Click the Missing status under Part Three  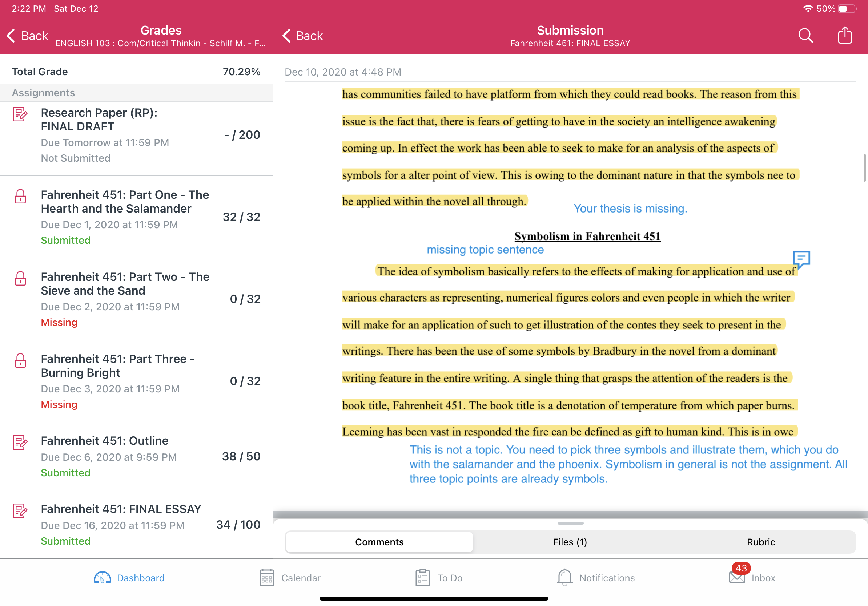pos(59,404)
